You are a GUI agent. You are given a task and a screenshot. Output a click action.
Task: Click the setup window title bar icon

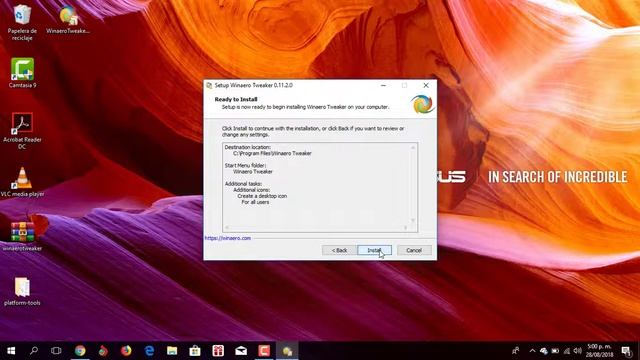pyautogui.click(x=209, y=85)
